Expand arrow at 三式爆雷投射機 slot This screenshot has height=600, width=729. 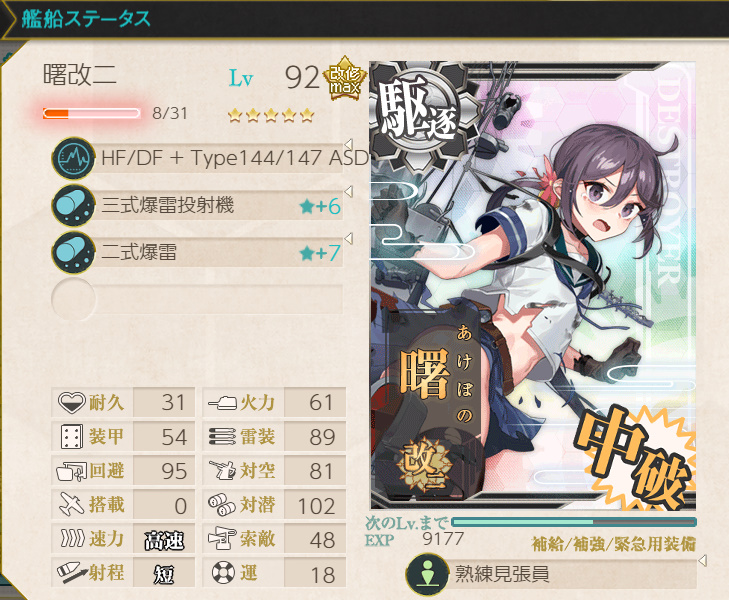[x=348, y=191]
